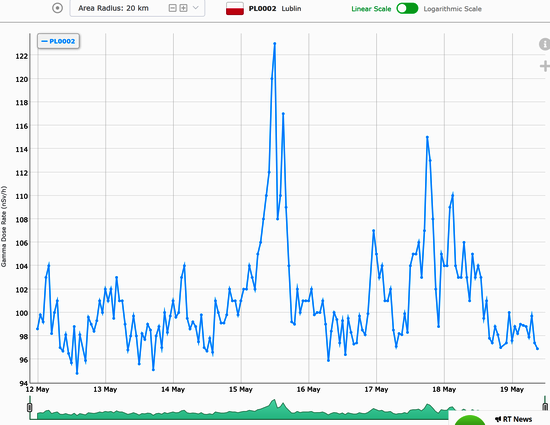Decrease area radius with the minus icon
550x425 pixels.
click(x=173, y=8)
